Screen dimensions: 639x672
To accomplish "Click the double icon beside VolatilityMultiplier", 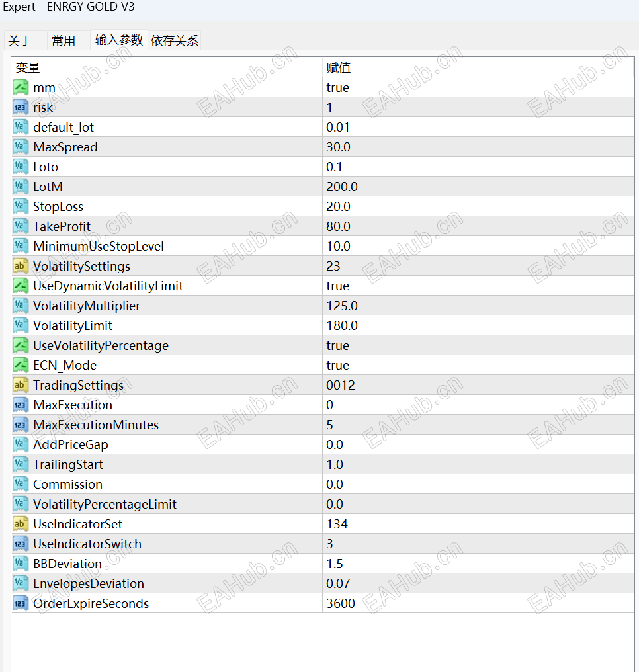I will 20,306.
